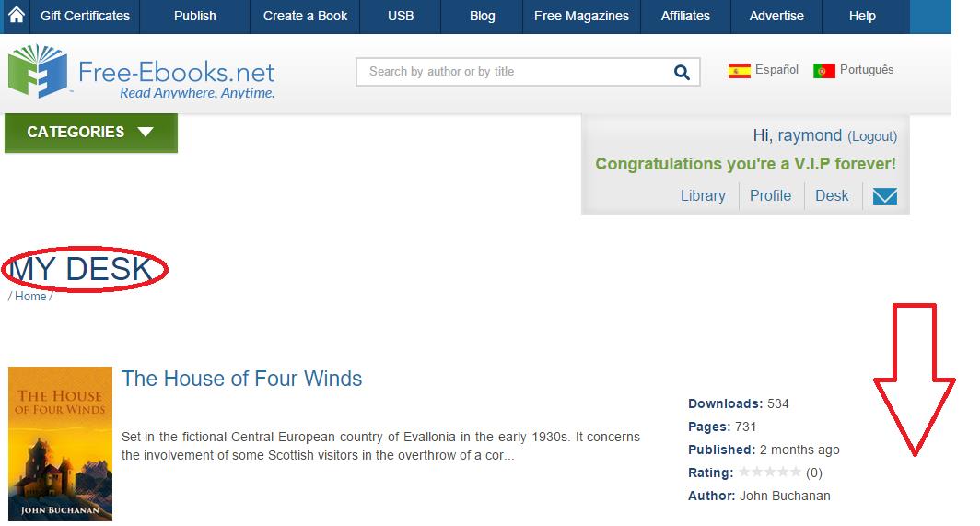980x526 pixels.
Task: Open the Free Magazines section
Action: [581, 16]
